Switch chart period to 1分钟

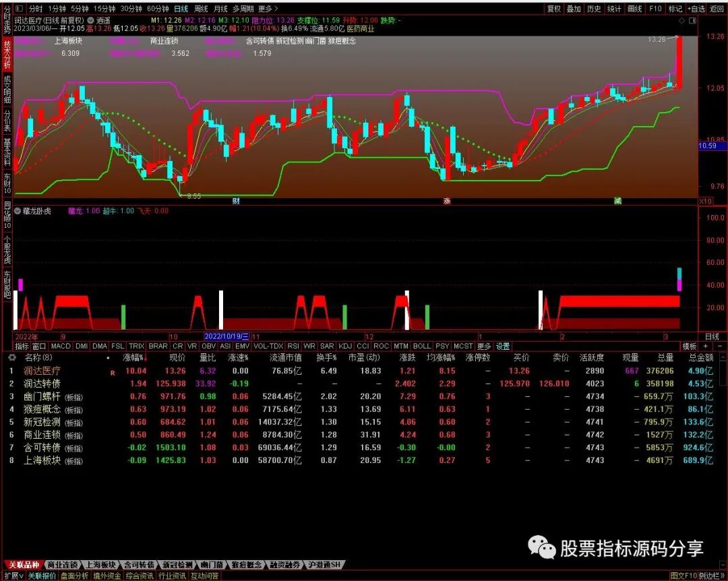pyautogui.click(x=57, y=9)
